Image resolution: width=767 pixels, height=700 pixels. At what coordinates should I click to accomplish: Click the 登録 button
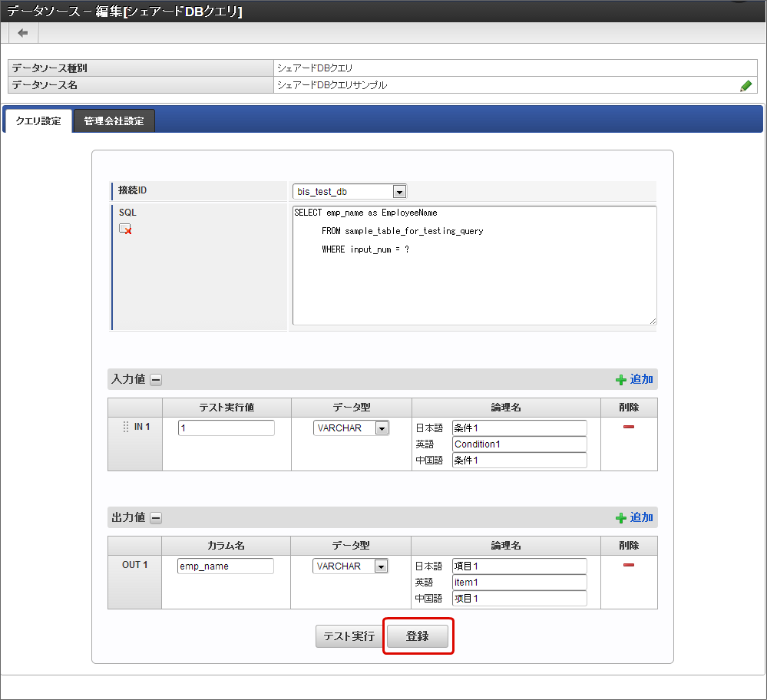[417, 636]
